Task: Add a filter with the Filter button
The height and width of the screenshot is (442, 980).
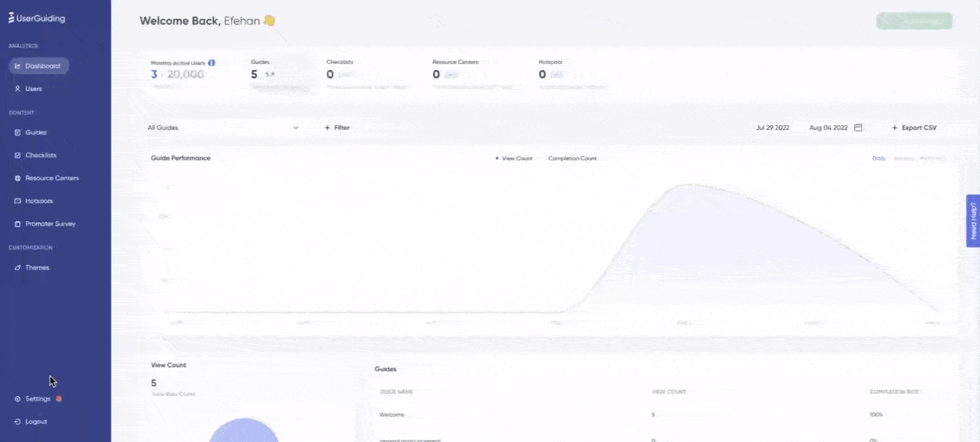Action: (337, 128)
